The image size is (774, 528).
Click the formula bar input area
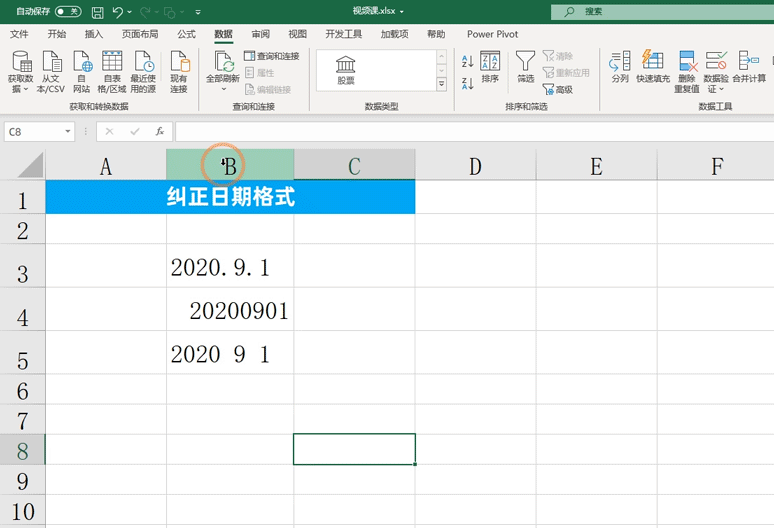[x=474, y=132]
